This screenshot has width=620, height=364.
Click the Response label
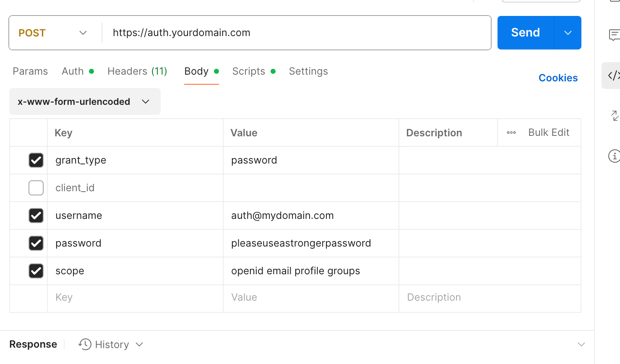pos(33,344)
